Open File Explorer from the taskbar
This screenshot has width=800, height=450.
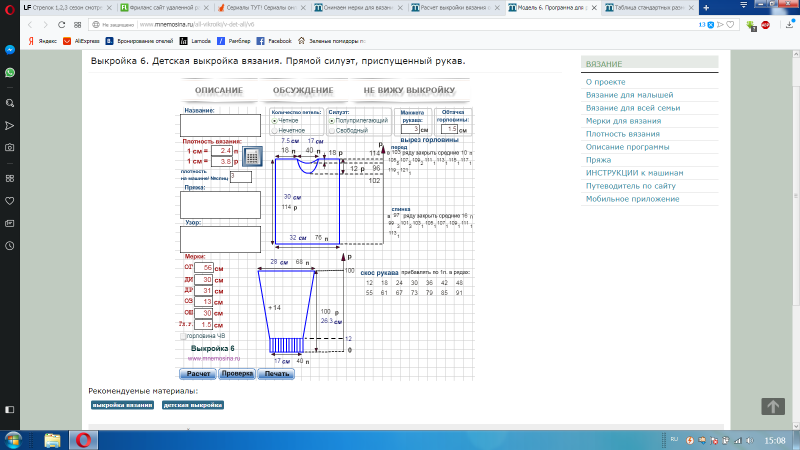(x=52, y=439)
